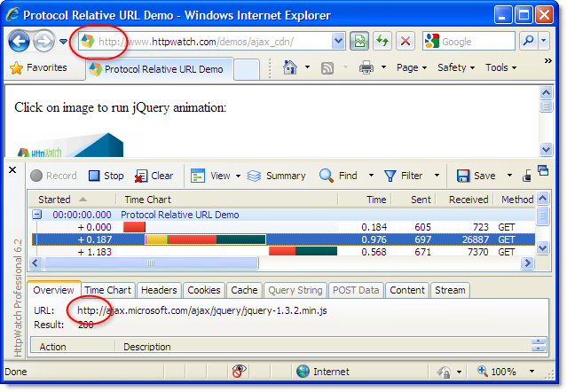This screenshot has width=567, height=392.
Task: Click the browser Forward arrow button
Action: pyautogui.click(x=43, y=41)
